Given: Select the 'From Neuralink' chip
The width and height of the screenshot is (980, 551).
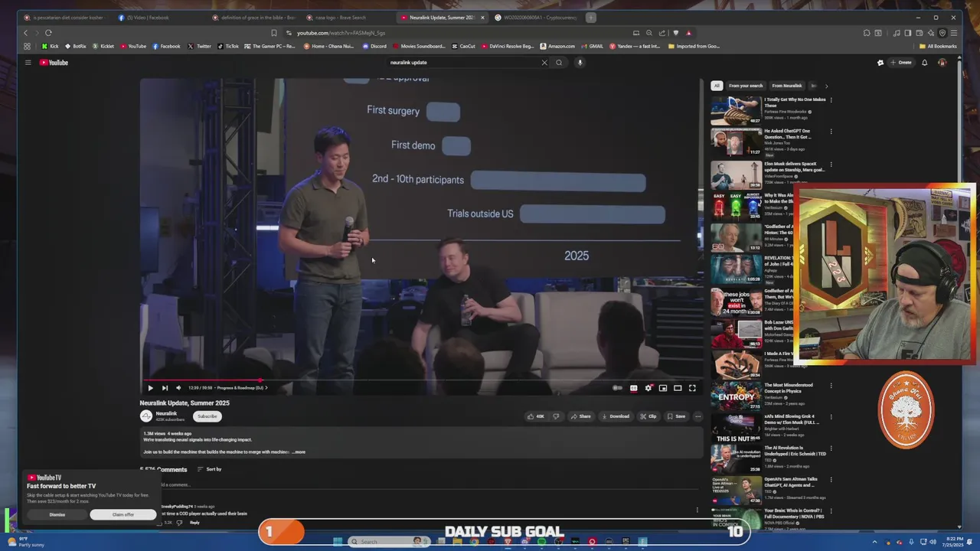Looking at the screenshot, I should pos(787,86).
